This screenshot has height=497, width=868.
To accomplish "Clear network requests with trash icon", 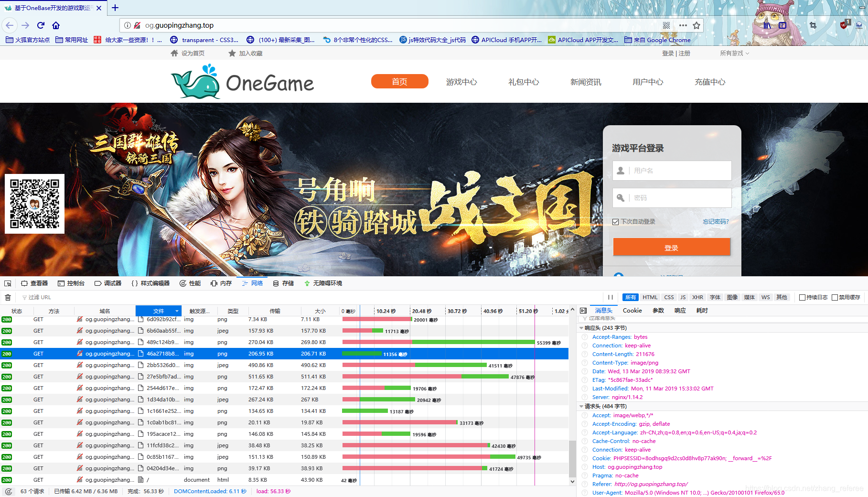I will pos(8,297).
